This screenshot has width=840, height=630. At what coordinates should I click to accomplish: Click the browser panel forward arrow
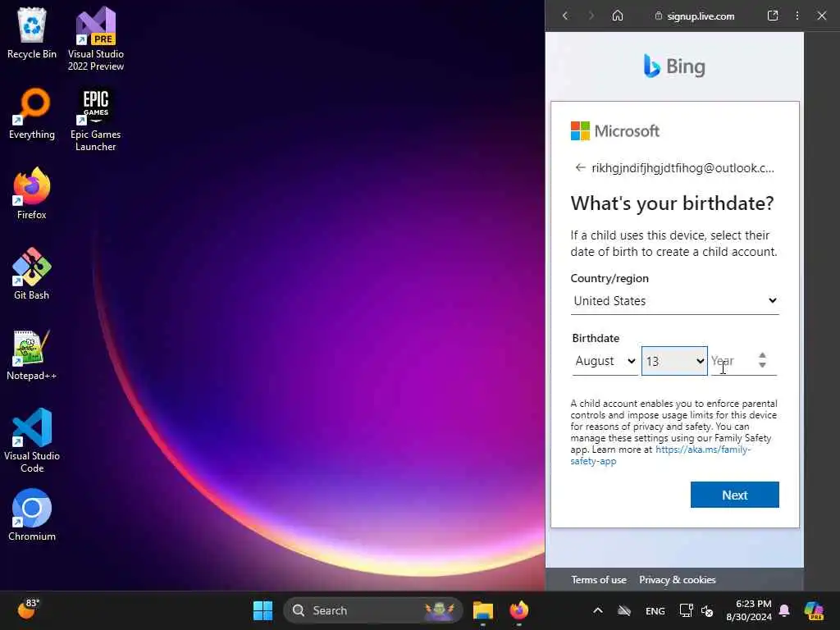[591, 16]
